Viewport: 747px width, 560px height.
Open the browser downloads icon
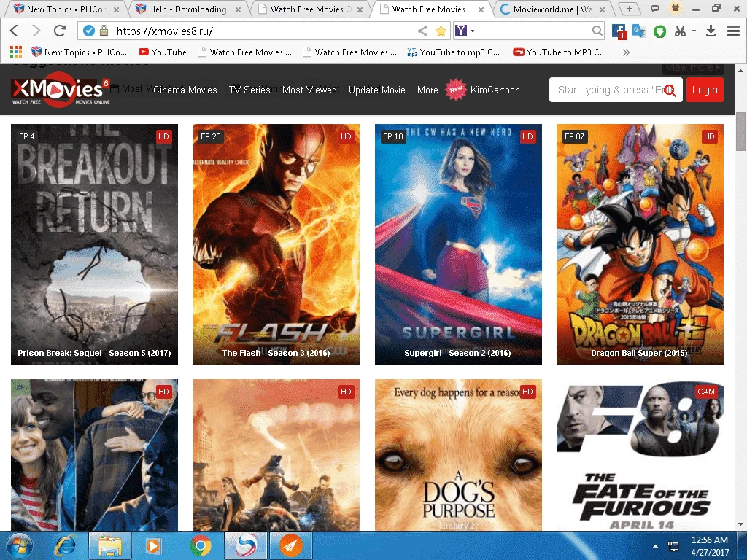[711, 31]
